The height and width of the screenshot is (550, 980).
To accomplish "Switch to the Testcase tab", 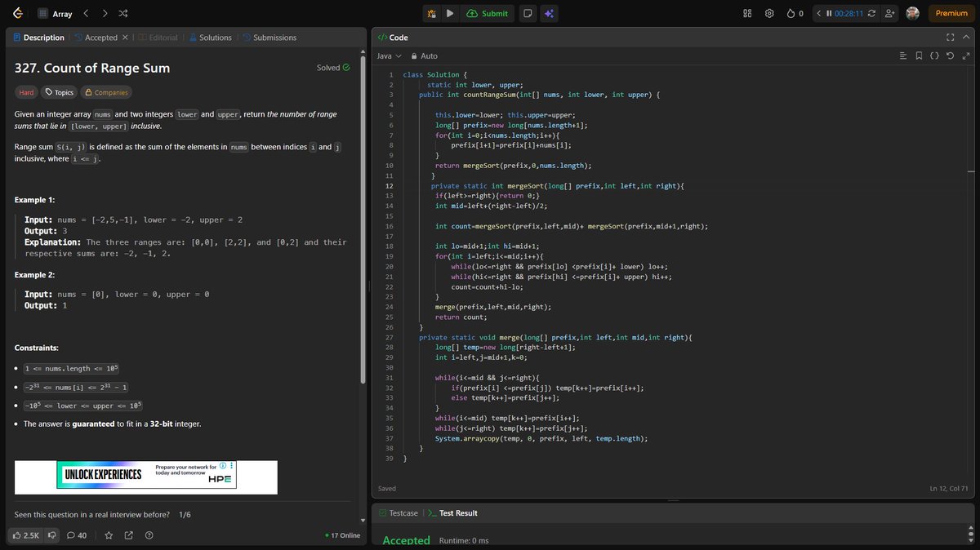I will click(x=399, y=513).
